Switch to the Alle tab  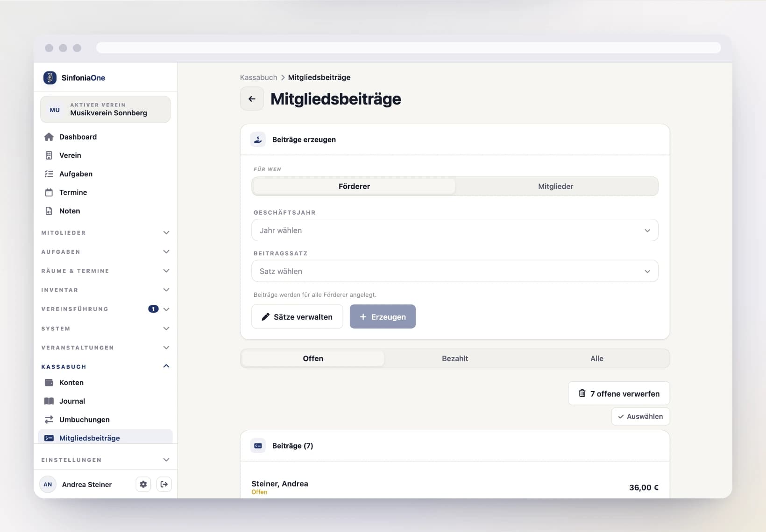(597, 358)
